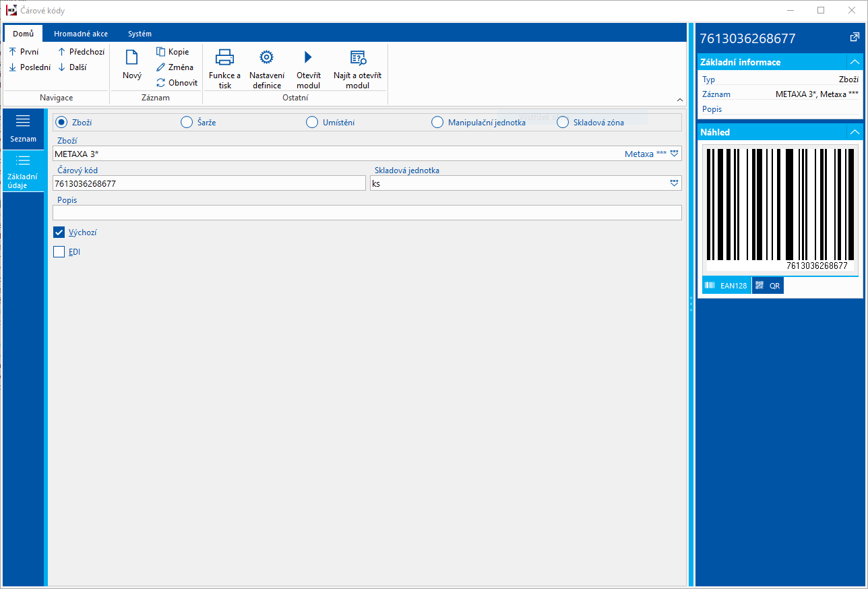Copy the record using Kopie
This screenshot has width=868, height=589.
(x=173, y=51)
